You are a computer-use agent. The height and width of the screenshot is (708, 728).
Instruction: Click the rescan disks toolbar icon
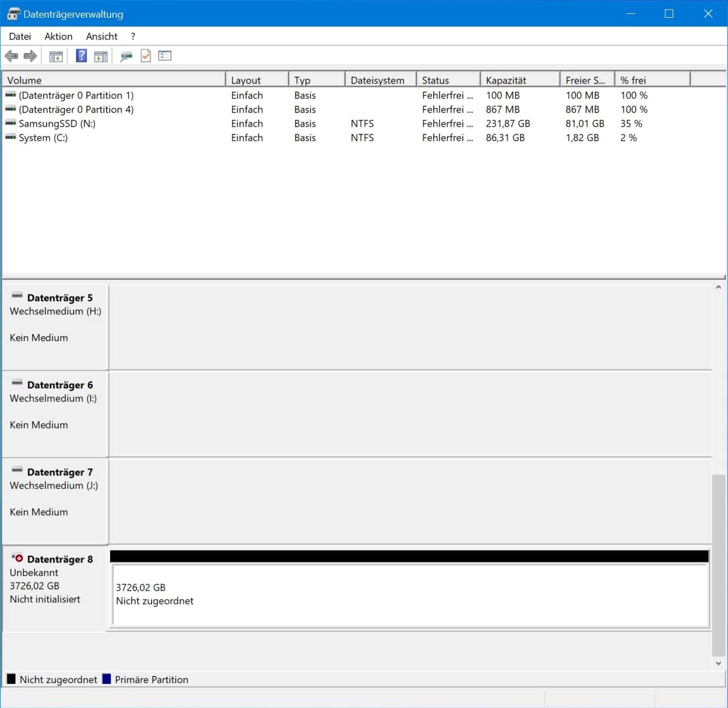pos(126,56)
